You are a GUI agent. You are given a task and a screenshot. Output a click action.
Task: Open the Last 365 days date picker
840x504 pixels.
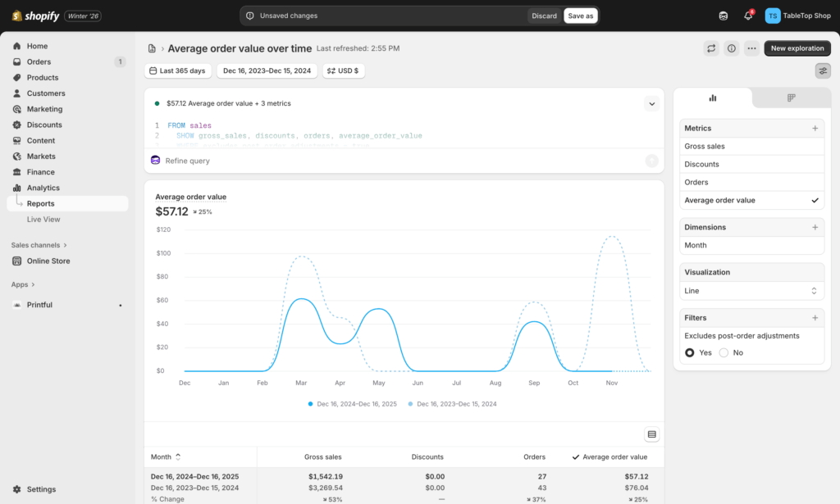(x=177, y=70)
